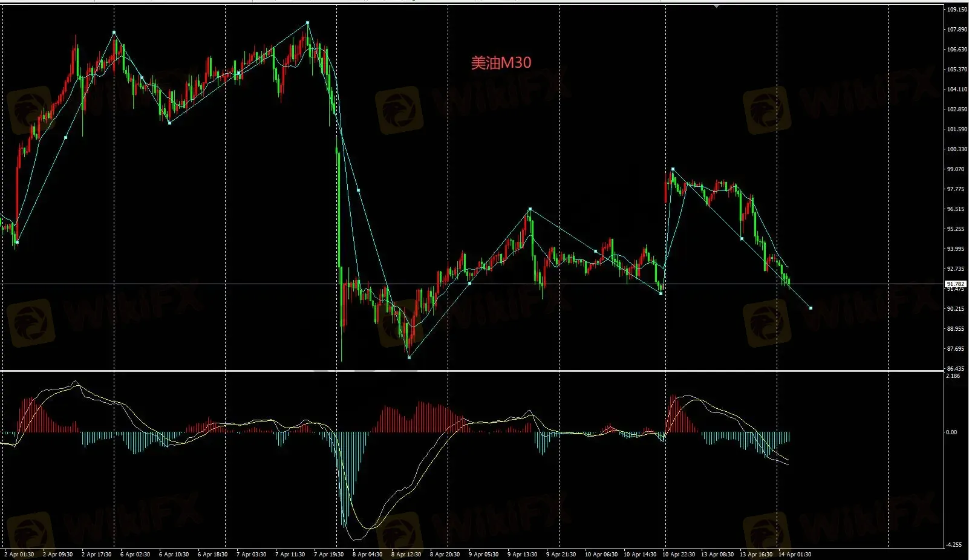Click the 8 Apr 04:30 time label
The height and width of the screenshot is (560, 969).
[x=368, y=555]
